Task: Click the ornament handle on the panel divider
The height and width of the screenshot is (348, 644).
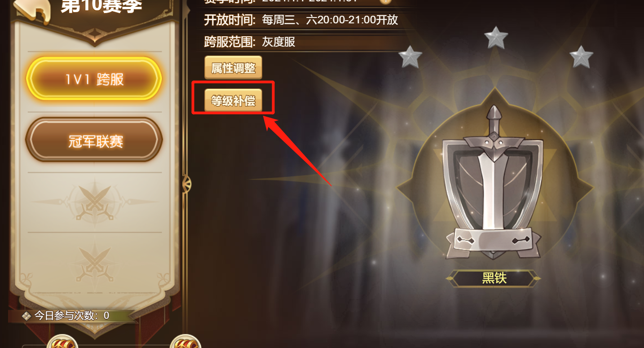Action: pyautogui.click(x=187, y=183)
